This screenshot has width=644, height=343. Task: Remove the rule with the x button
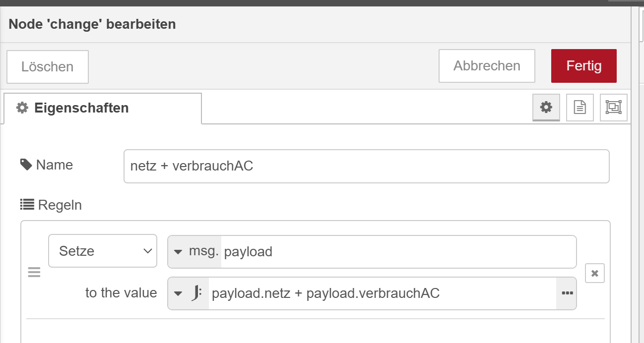595,273
